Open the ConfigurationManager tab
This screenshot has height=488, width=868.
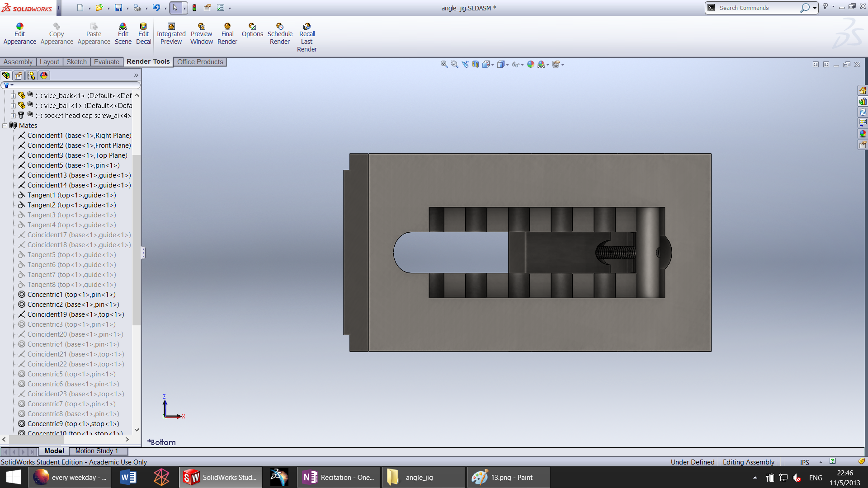coord(31,75)
